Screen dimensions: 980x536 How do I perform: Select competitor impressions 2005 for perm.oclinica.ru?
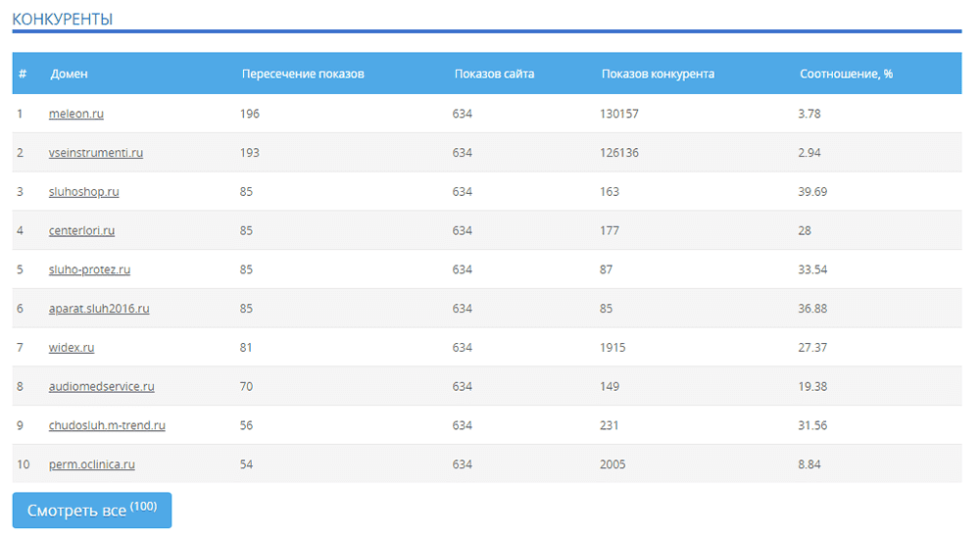[x=612, y=464]
